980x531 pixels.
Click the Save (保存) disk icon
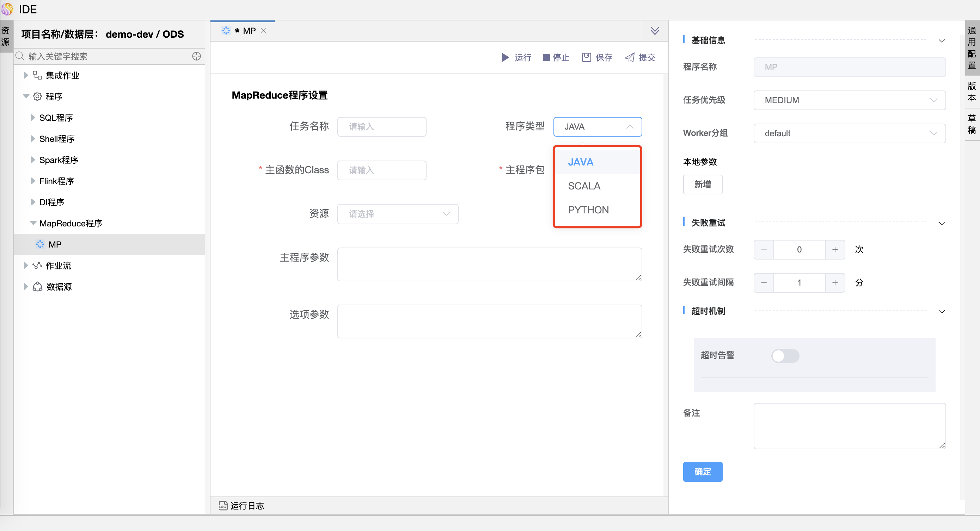point(586,57)
